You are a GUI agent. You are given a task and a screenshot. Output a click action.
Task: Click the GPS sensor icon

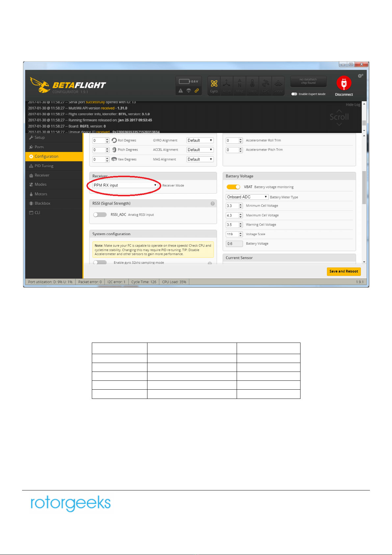(x=265, y=85)
